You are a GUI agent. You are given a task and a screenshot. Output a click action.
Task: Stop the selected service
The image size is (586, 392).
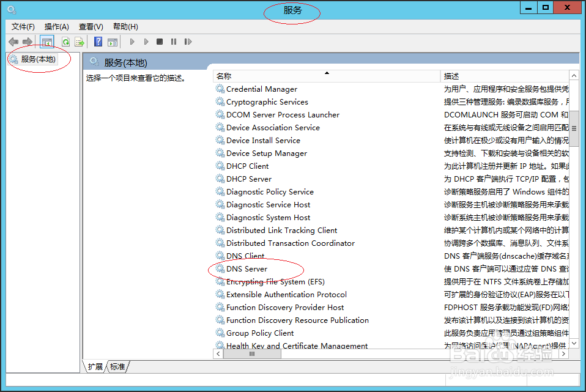tap(159, 41)
